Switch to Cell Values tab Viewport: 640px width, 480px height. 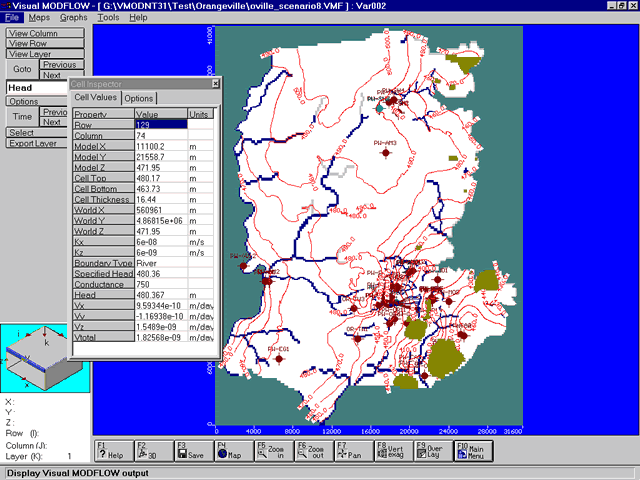(x=96, y=97)
